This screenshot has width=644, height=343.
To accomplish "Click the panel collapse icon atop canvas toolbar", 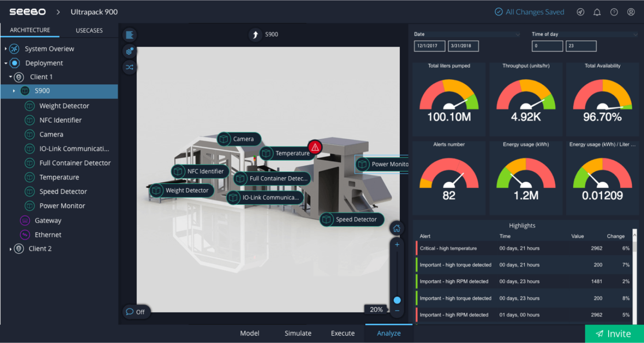I will (x=130, y=35).
